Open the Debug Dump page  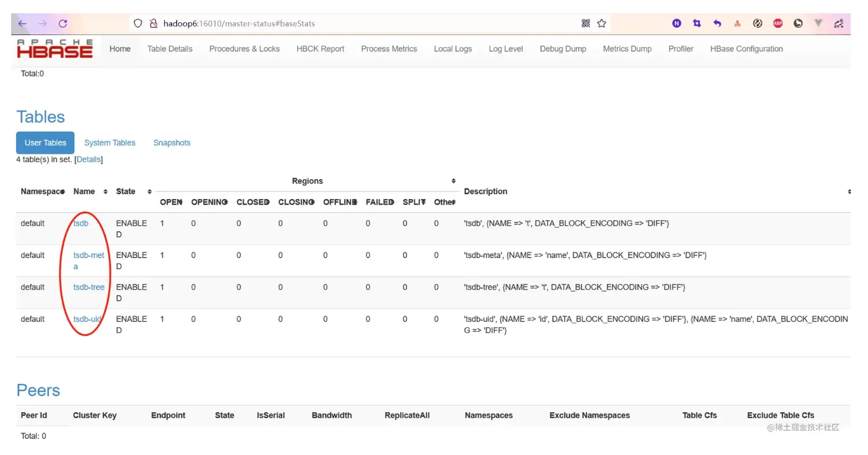(563, 49)
